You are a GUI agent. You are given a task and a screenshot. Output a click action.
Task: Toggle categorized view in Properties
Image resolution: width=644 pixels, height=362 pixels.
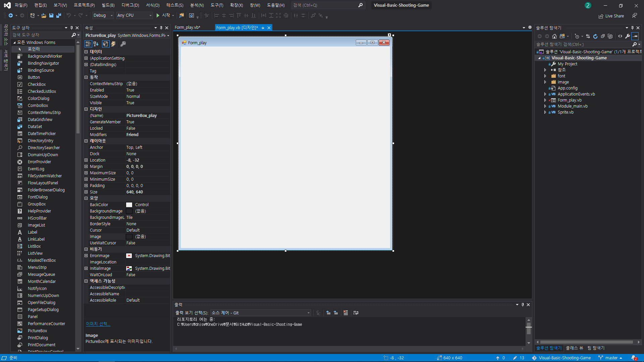coord(88,44)
